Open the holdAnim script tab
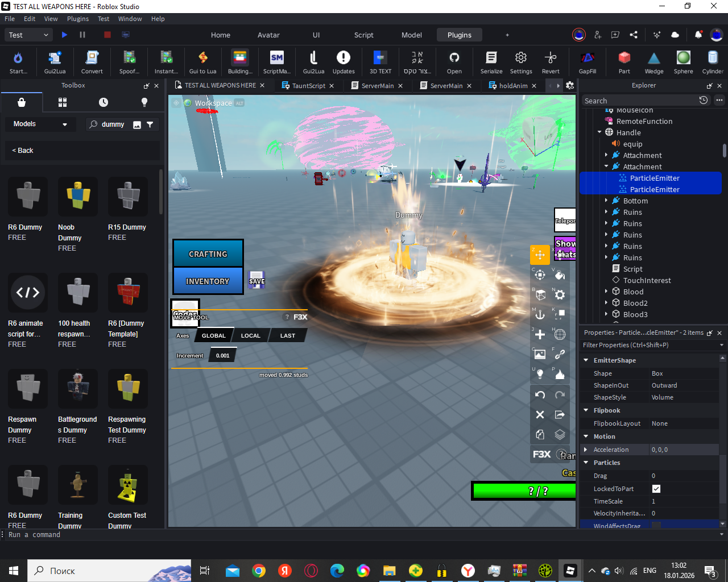The height and width of the screenshot is (582, 728). [513, 86]
